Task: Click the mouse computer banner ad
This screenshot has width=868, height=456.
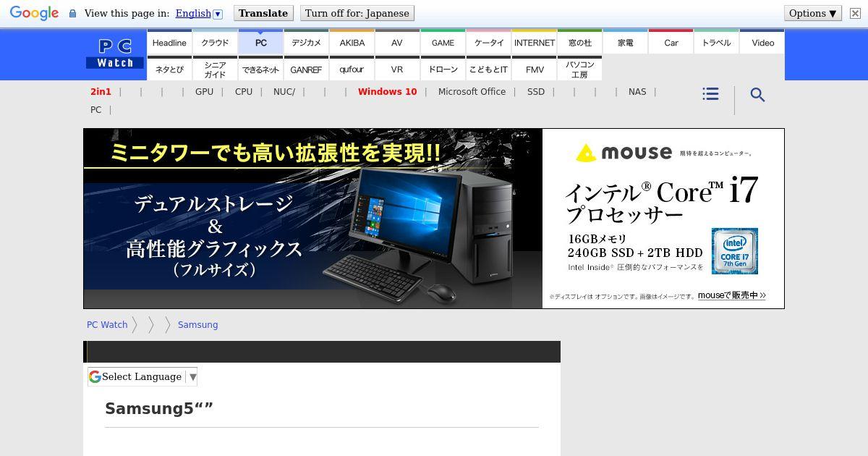Action: (x=434, y=219)
